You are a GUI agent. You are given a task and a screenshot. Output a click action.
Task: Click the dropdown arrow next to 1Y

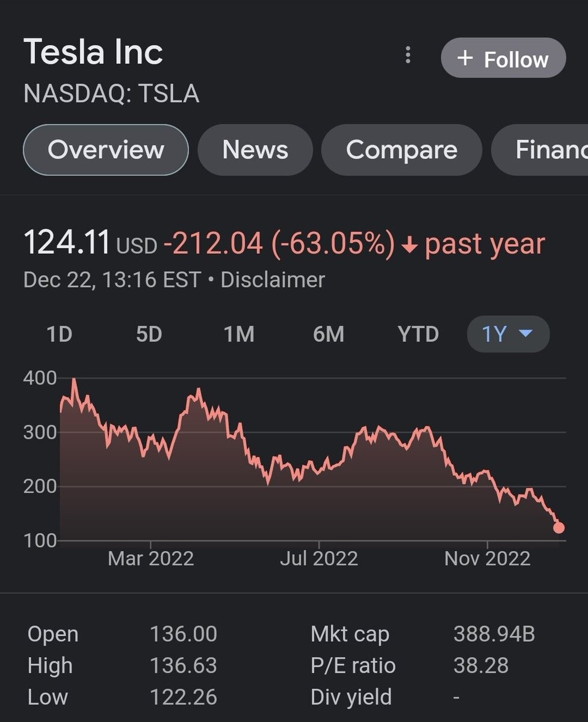click(x=525, y=333)
